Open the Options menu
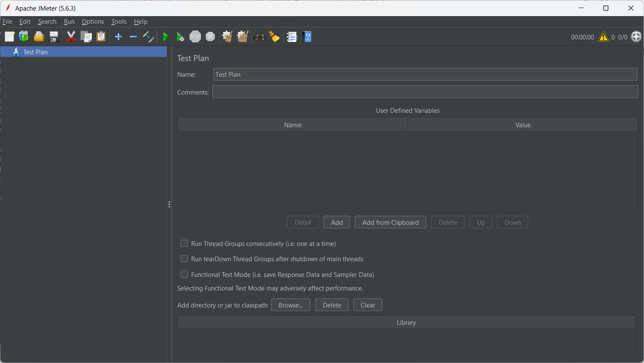This screenshot has height=363, width=644. 93,22
